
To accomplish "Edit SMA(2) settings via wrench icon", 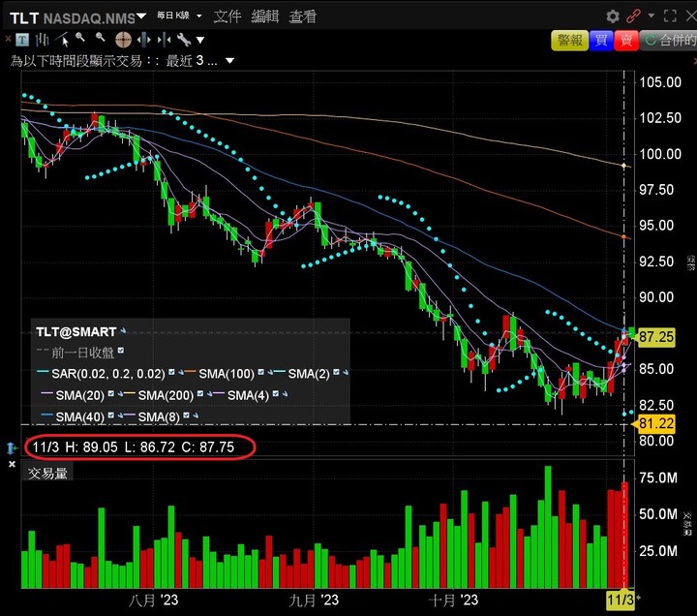I will pyautogui.click(x=346, y=372).
